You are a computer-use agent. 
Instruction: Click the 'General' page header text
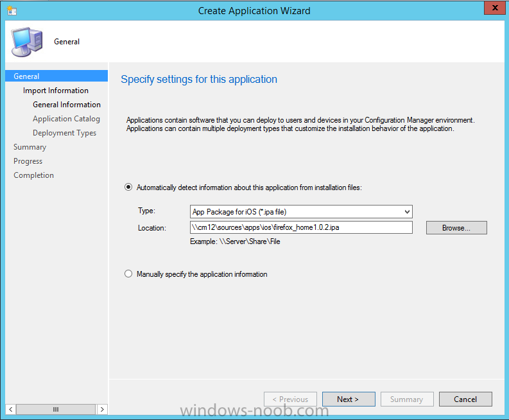coord(67,42)
